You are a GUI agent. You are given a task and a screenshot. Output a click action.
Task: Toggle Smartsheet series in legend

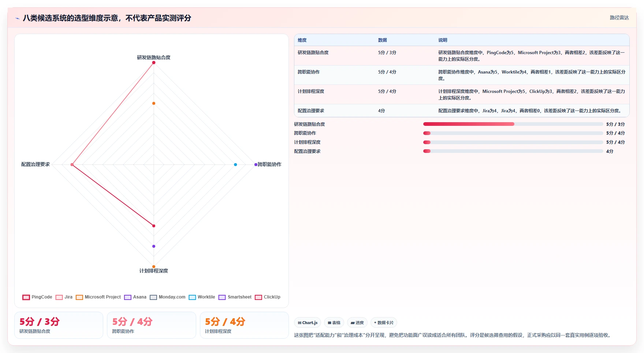[x=235, y=297]
